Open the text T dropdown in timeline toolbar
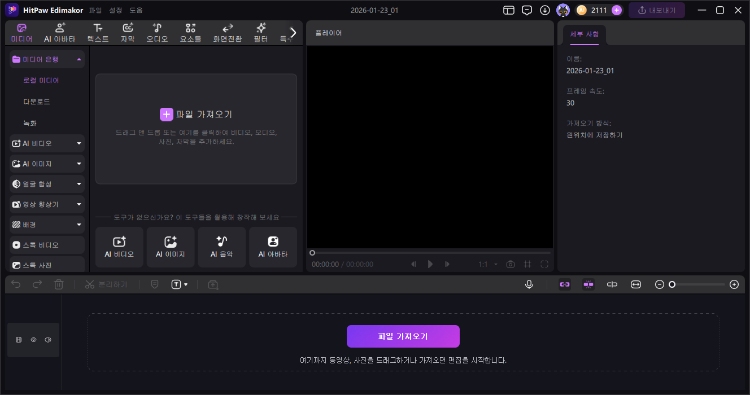This screenshot has width=750, height=395. click(x=179, y=285)
